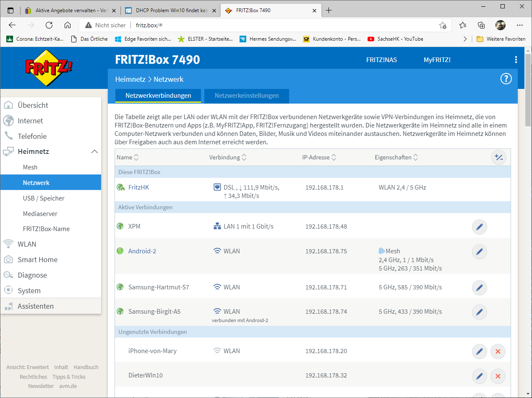
Task: Edit the DieterWIn10 device
Action: click(x=480, y=376)
